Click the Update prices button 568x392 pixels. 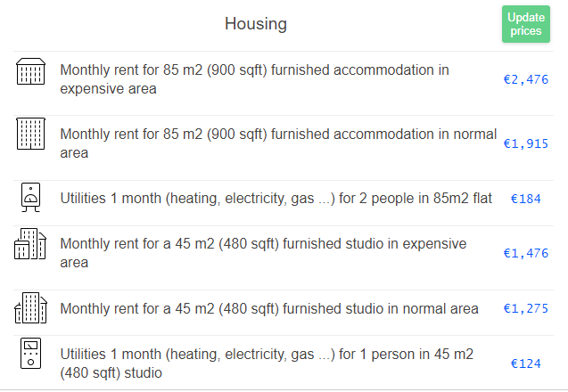[525, 24]
